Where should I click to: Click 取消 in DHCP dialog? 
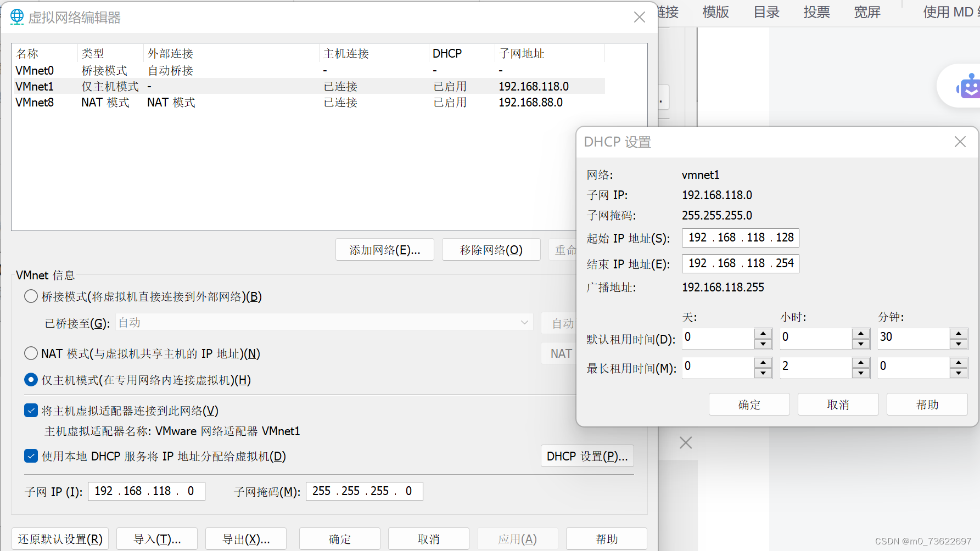838,404
